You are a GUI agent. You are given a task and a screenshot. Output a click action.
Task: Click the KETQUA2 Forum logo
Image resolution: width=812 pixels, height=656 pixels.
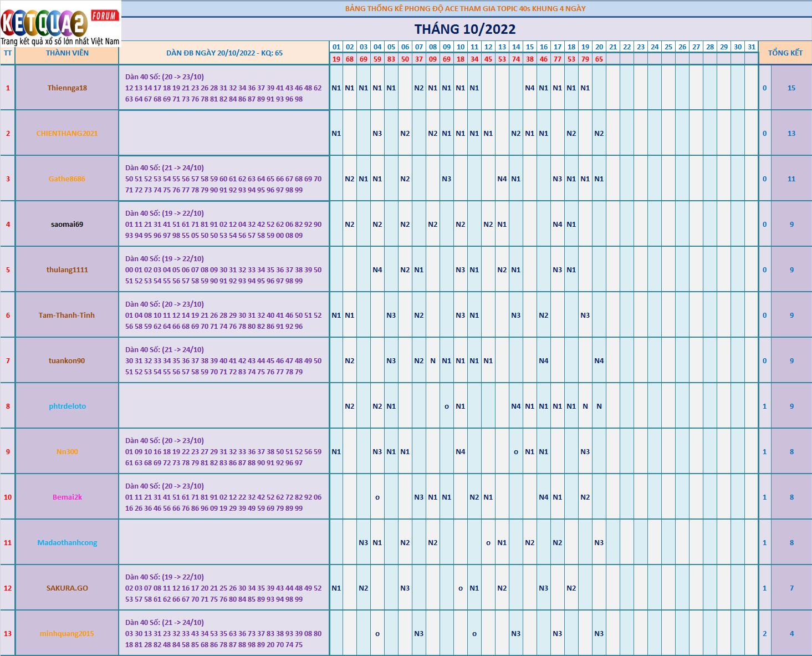click(60, 23)
